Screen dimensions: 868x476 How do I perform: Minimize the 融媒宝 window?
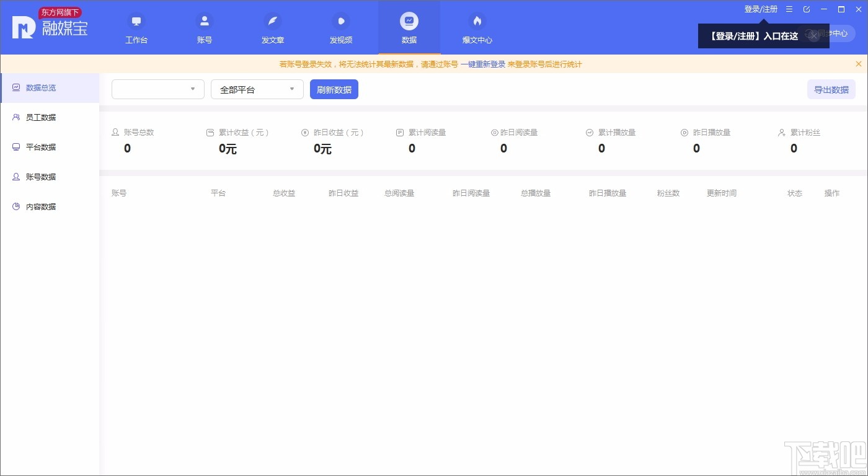coord(824,9)
